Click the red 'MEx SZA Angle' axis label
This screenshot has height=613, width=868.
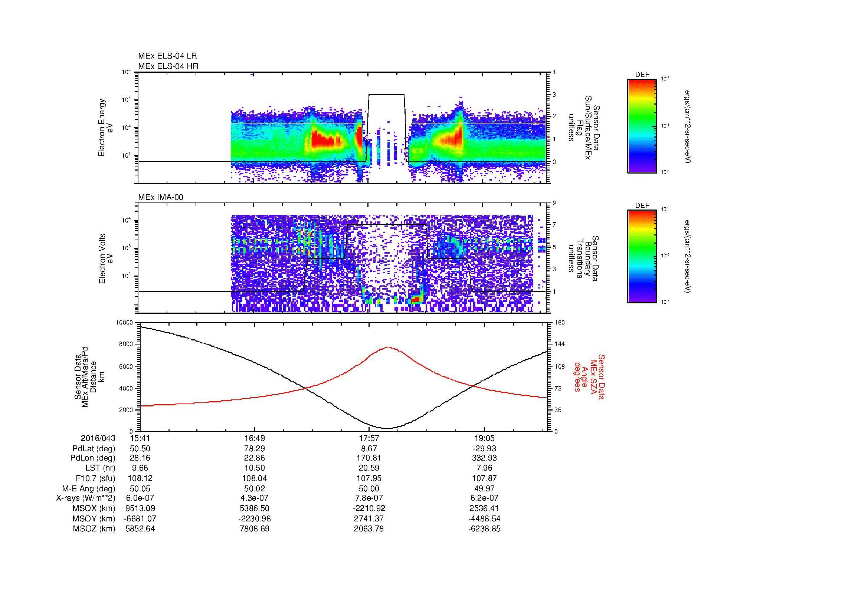click(x=589, y=376)
